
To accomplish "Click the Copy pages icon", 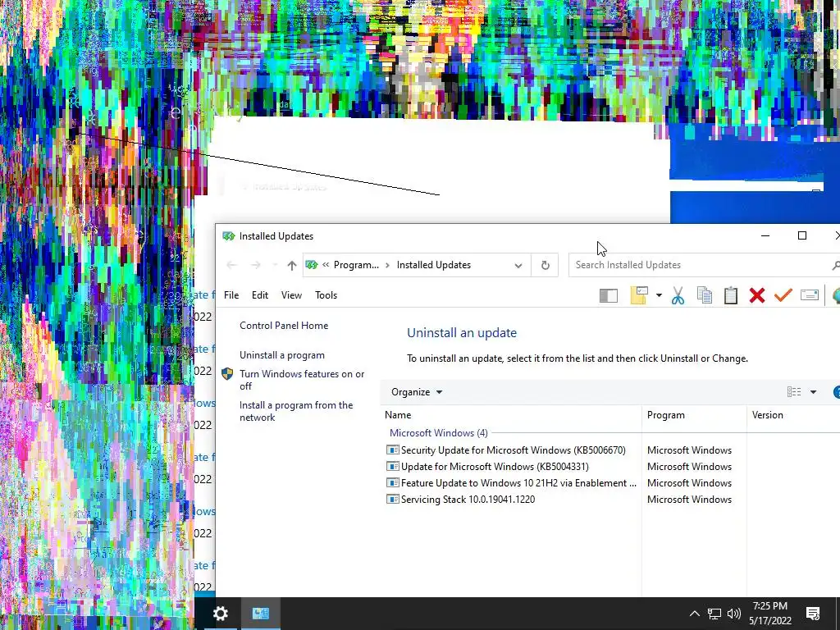I will click(x=705, y=295).
